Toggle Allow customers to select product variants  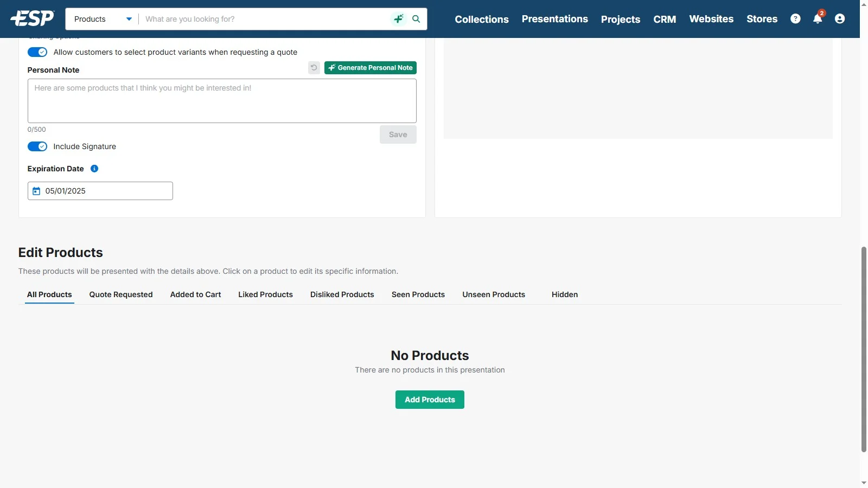coord(37,52)
